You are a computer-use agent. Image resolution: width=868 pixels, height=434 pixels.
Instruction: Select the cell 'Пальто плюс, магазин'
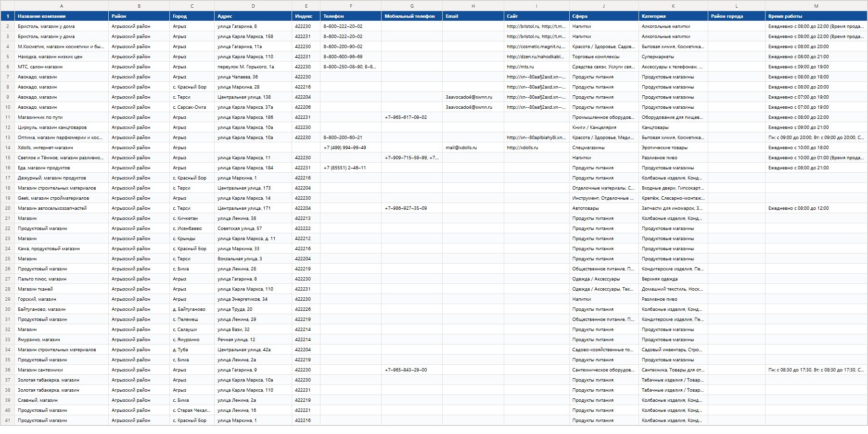[x=62, y=279]
